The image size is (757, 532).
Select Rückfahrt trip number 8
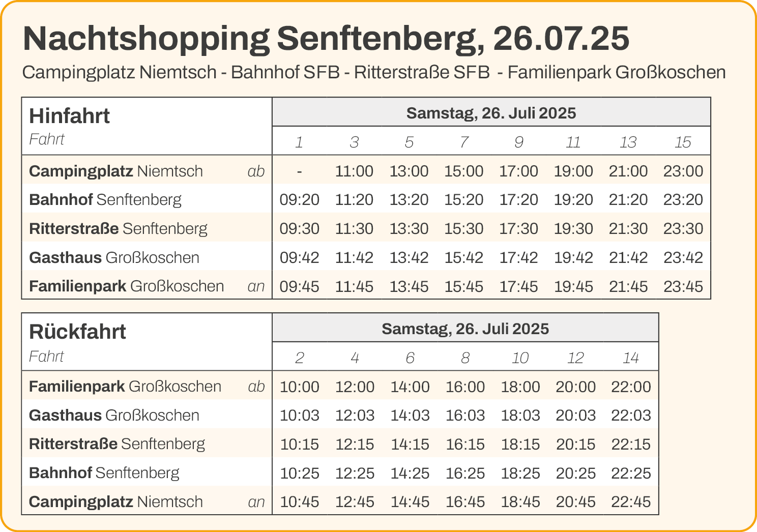coord(465,358)
